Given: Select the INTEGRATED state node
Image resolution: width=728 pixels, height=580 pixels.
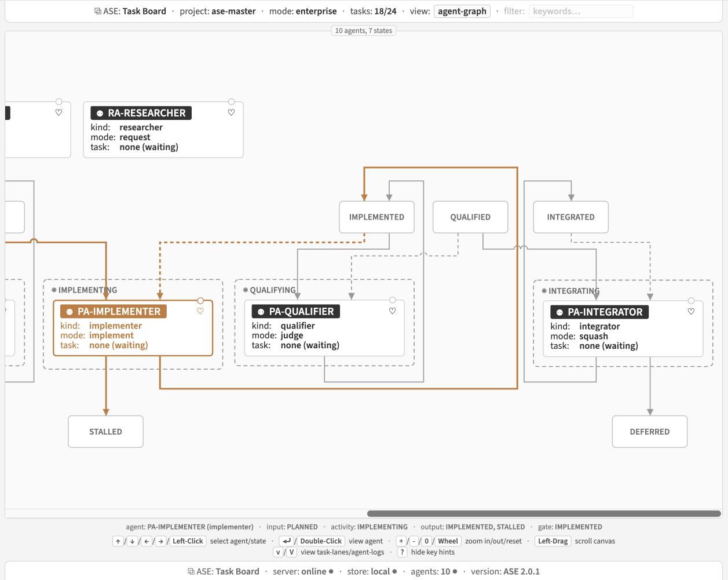Looking at the screenshot, I should tap(570, 217).
